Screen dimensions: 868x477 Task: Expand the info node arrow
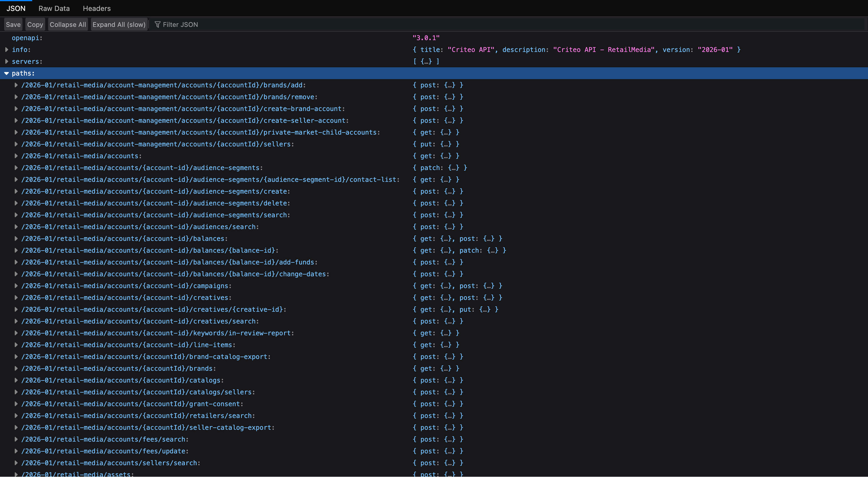pyautogui.click(x=7, y=50)
